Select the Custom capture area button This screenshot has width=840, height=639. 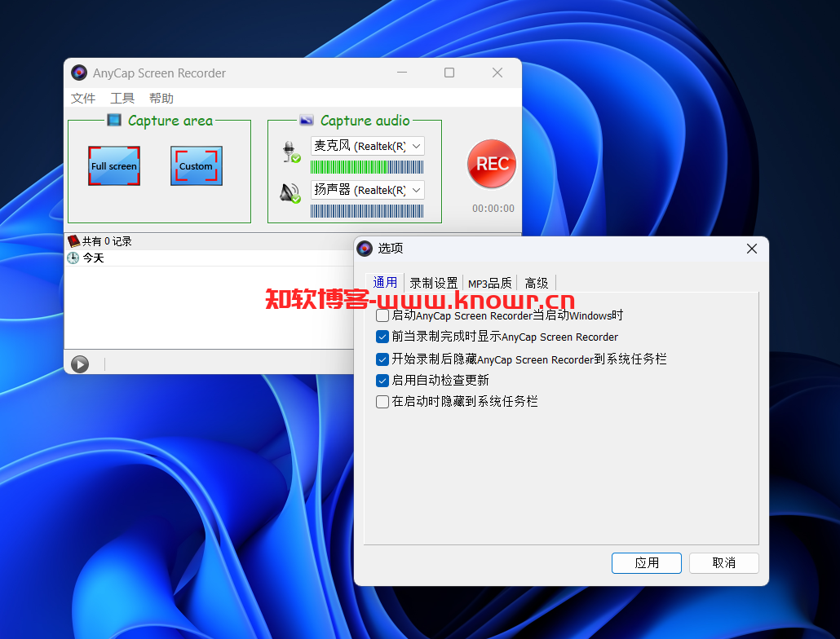(x=196, y=166)
